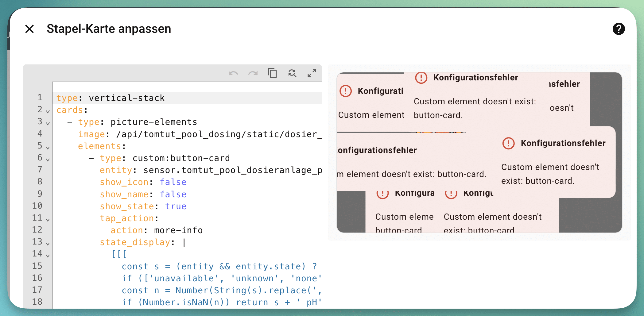Click the redo arrow in editor toolbar
Screen dimensions: 644x316
point(253,73)
